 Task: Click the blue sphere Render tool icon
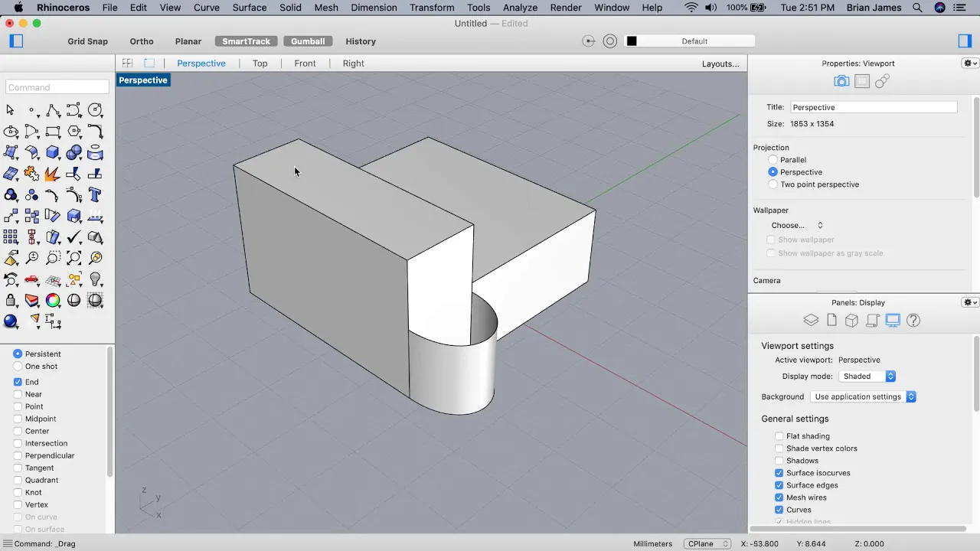click(x=11, y=321)
